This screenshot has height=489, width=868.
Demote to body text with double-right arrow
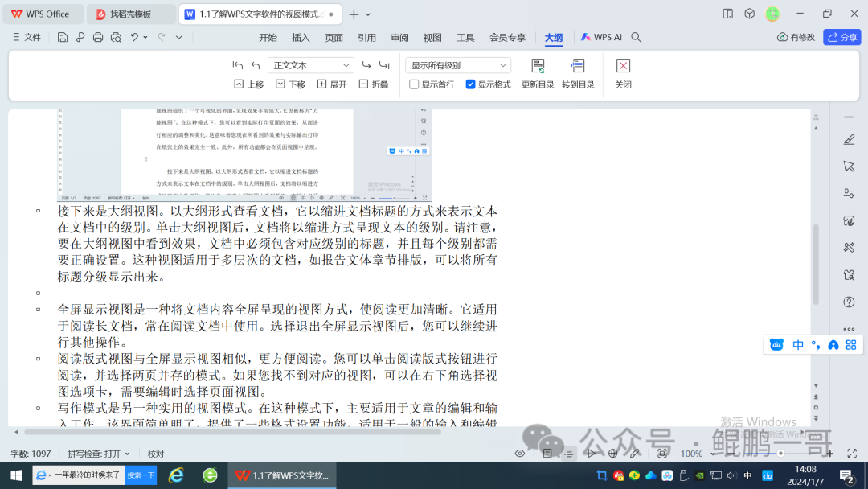click(x=384, y=65)
